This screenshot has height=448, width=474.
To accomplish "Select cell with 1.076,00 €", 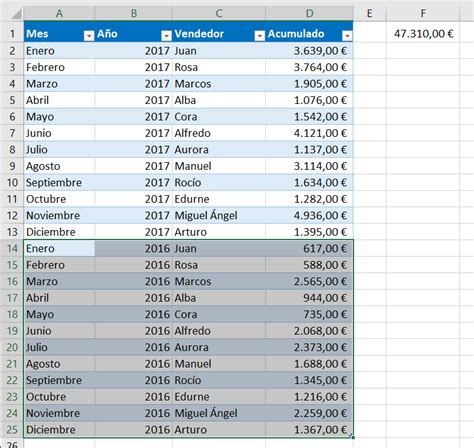I will (x=309, y=100).
